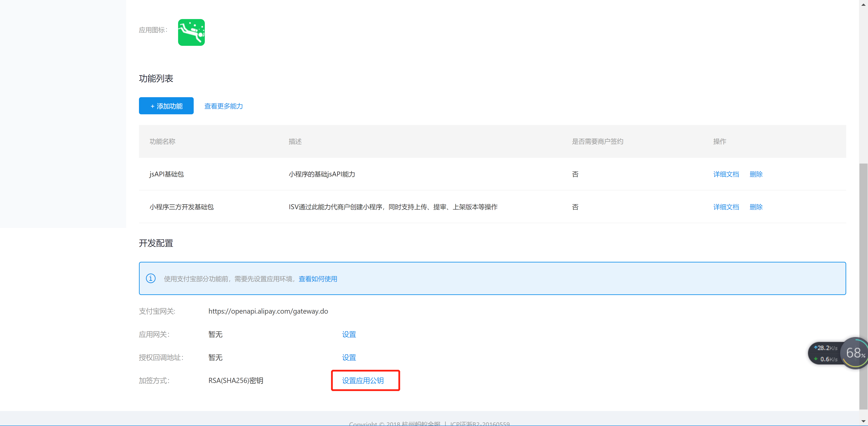
Task: Click the 是否需要商户签约 column header
Action: tap(597, 141)
